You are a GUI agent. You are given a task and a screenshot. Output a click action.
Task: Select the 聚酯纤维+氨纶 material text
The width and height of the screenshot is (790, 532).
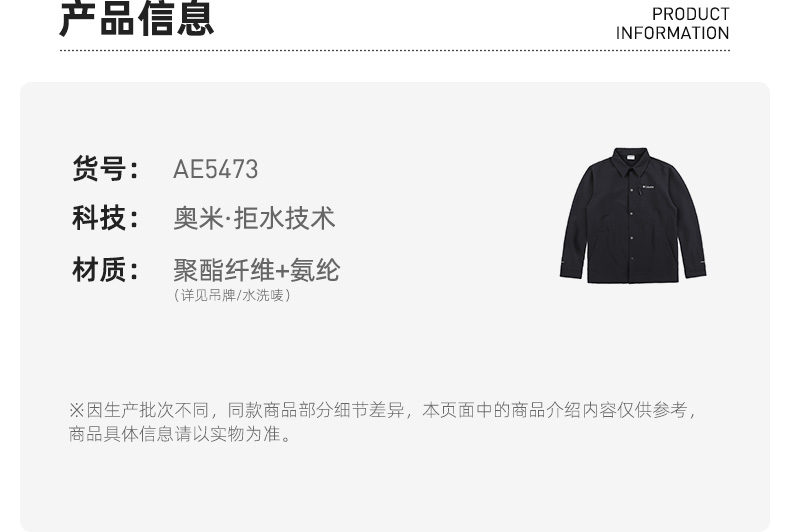click(257, 270)
